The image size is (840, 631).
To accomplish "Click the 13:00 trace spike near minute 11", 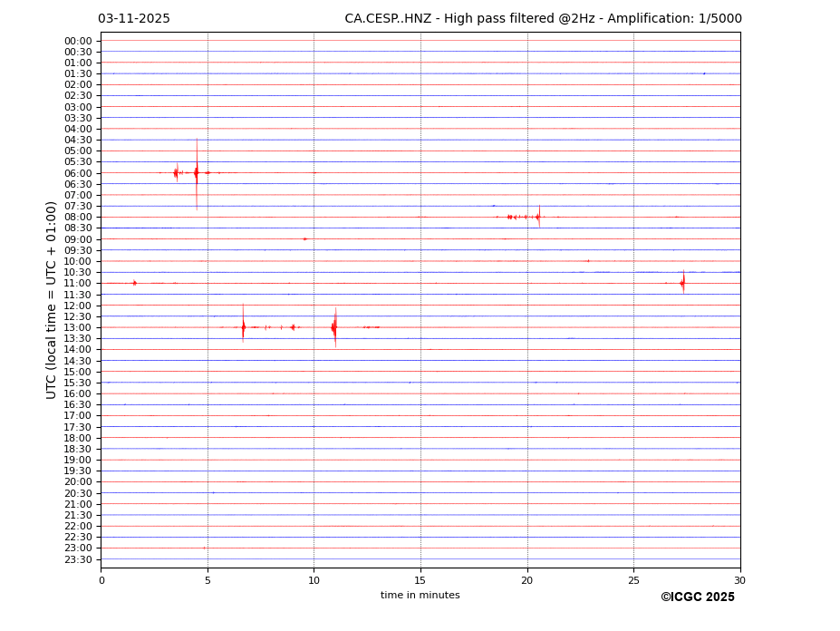I will coord(334,327).
